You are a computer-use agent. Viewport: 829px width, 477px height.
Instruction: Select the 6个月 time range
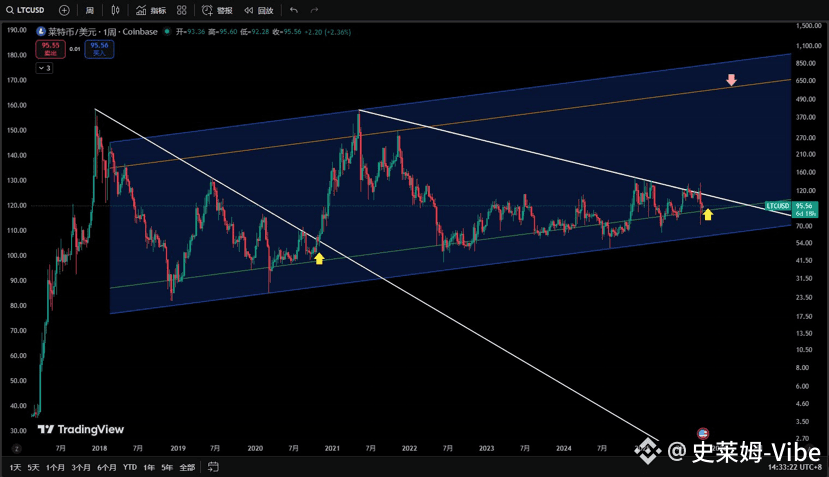tap(107, 467)
